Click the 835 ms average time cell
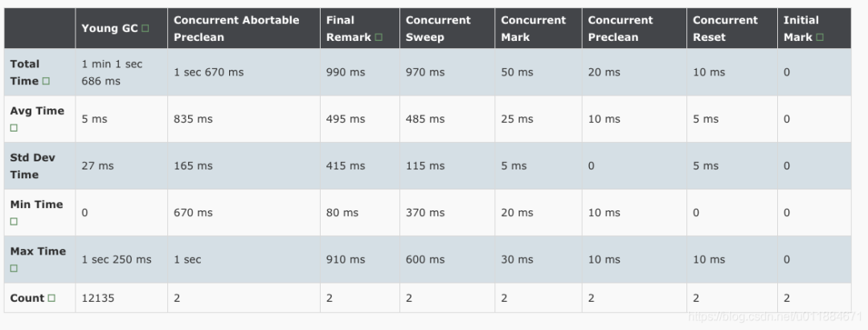Image resolution: width=868 pixels, height=330 pixels. click(x=194, y=119)
